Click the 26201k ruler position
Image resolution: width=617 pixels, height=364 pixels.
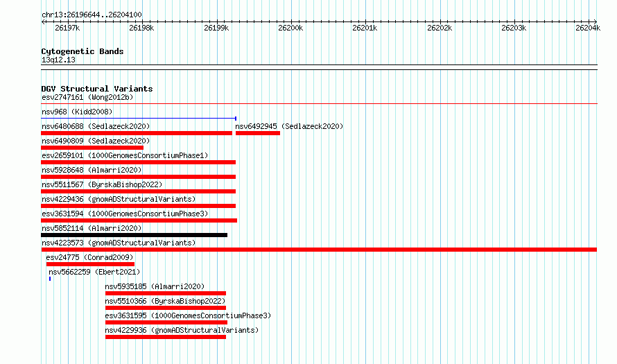click(x=365, y=28)
